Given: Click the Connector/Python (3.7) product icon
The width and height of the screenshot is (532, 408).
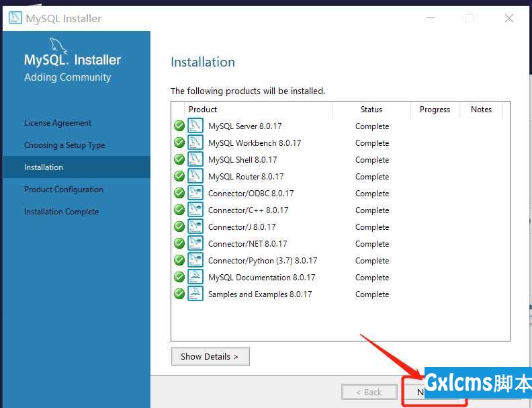Looking at the screenshot, I should [195, 260].
